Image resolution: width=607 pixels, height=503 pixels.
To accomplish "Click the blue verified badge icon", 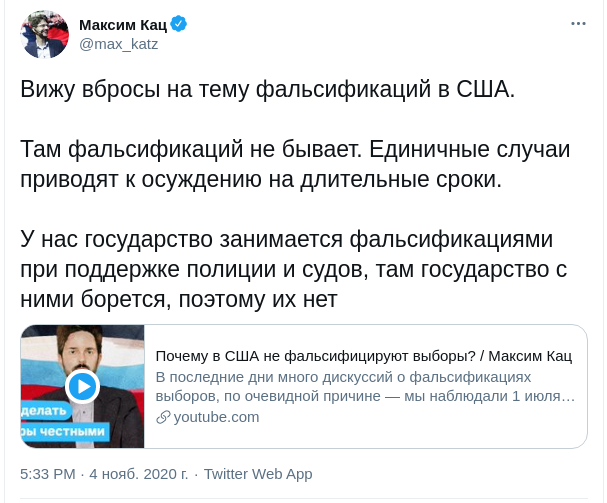I will 178,24.
